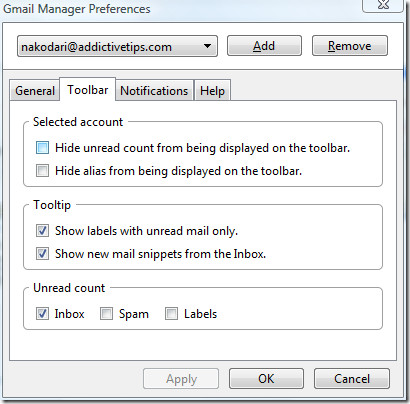Enable the Labels unread count checkbox
Viewport: 410px width, 404px height.
tap(171, 314)
